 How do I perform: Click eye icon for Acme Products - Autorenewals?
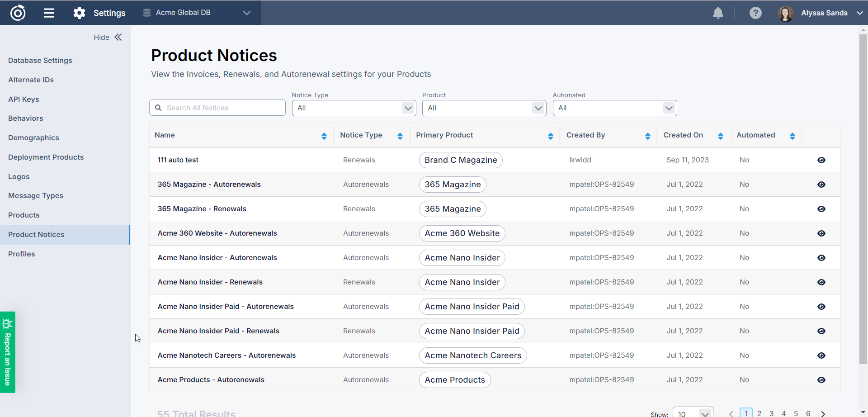tap(821, 380)
